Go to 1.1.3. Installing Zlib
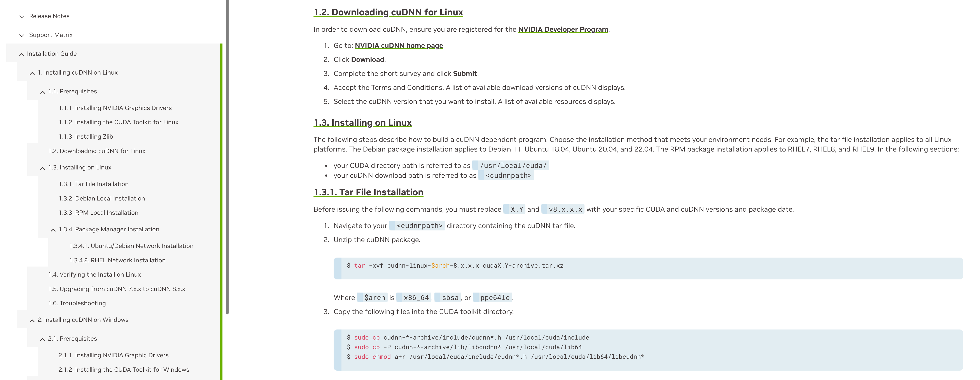 point(86,137)
